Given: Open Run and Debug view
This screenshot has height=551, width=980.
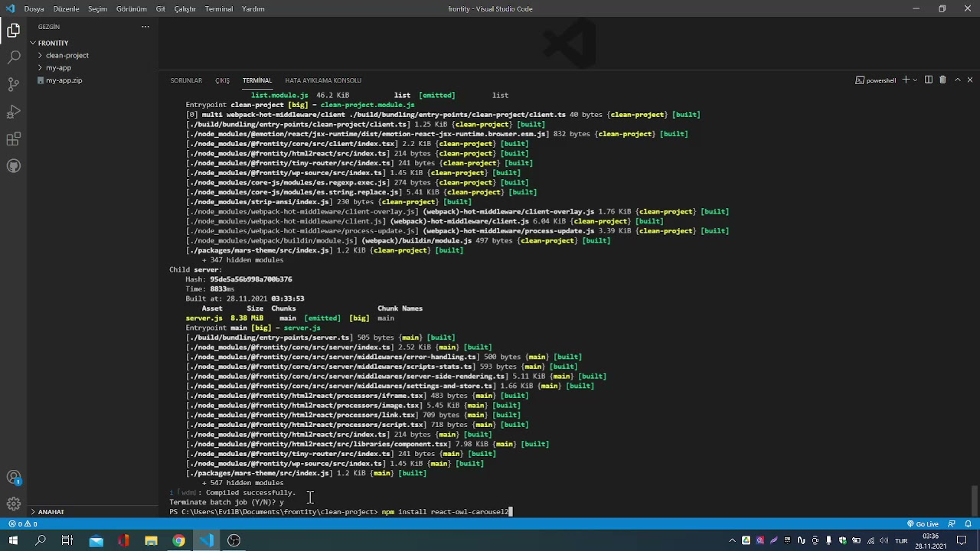Looking at the screenshot, I should point(13,112).
